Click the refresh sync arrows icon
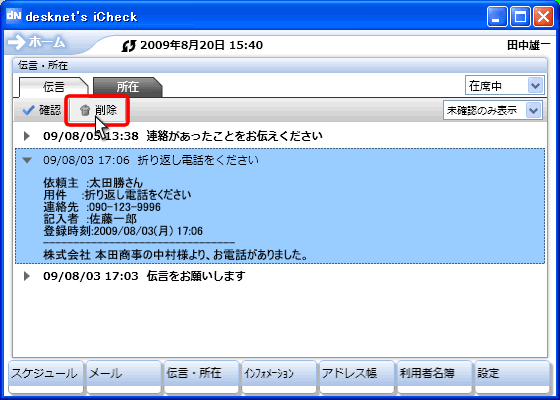560x400 pixels. pyautogui.click(x=129, y=46)
